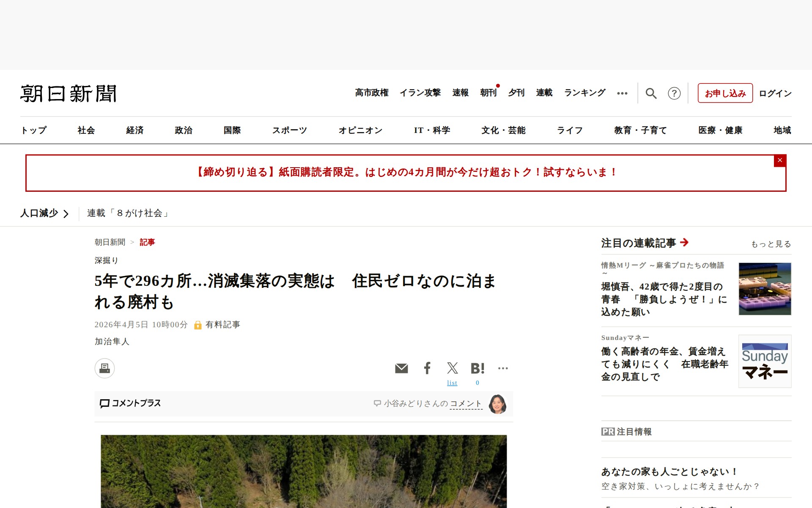Go to the ランキング menu item
The height and width of the screenshot is (508, 812).
584,93
